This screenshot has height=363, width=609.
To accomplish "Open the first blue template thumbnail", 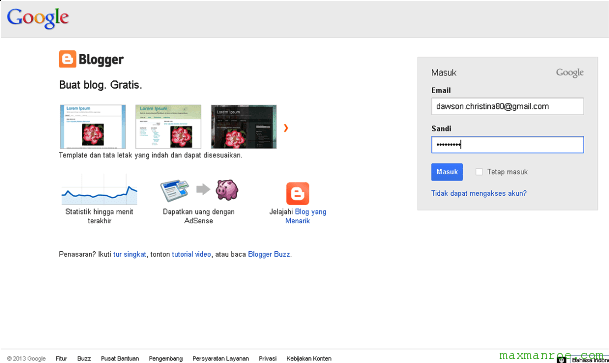I will 93,127.
